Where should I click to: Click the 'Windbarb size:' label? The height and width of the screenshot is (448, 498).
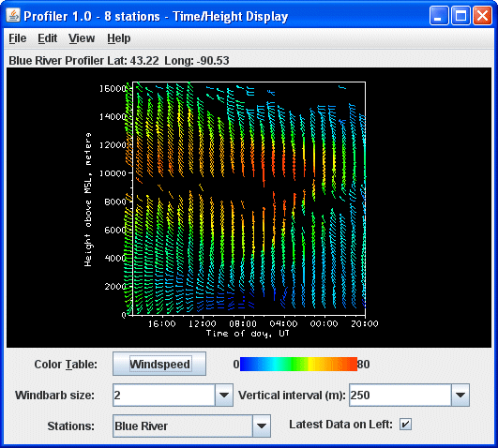54,396
